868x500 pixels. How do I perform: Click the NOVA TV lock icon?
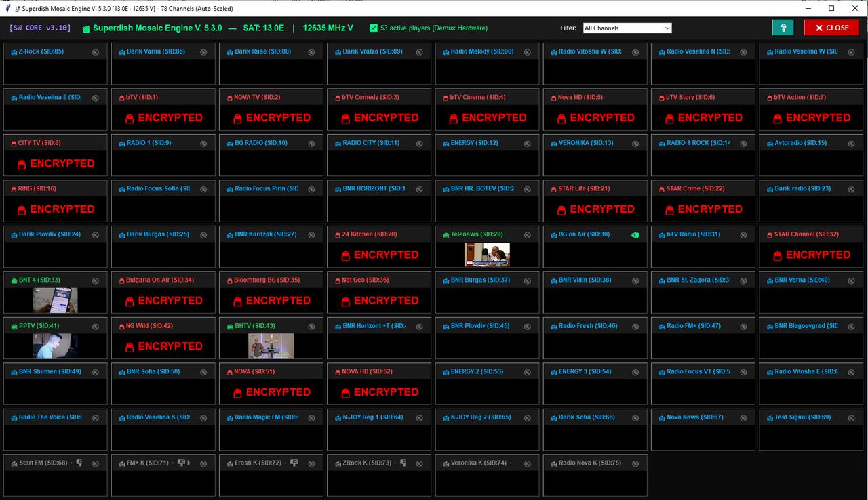[230, 98]
